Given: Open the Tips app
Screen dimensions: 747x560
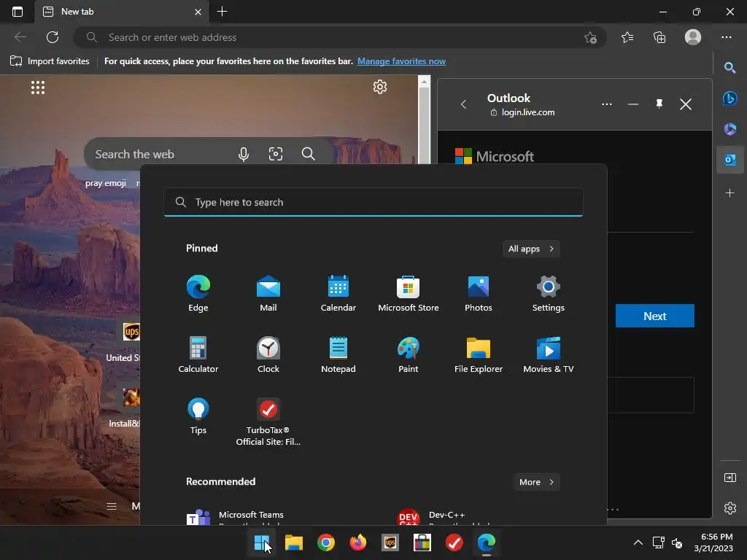Looking at the screenshot, I should (x=198, y=416).
